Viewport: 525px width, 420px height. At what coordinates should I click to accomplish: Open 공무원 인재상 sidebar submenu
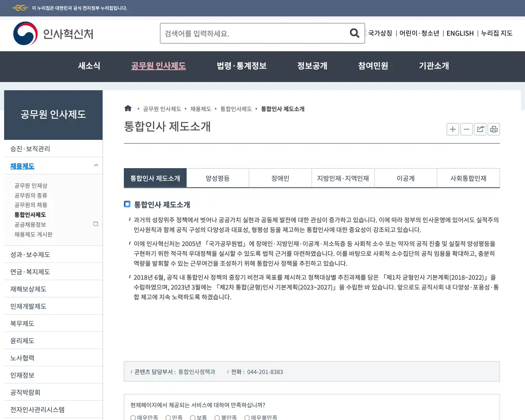point(31,185)
